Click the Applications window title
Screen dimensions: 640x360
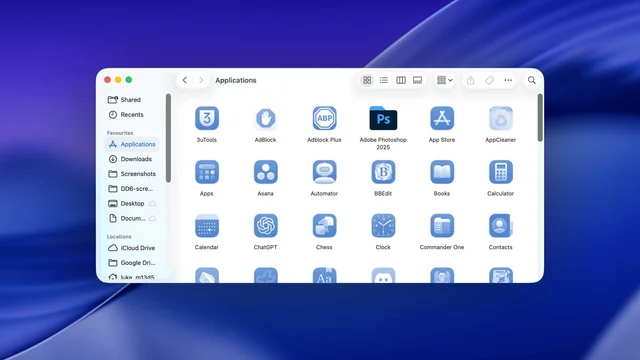pyautogui.click(x=236, y=80)
